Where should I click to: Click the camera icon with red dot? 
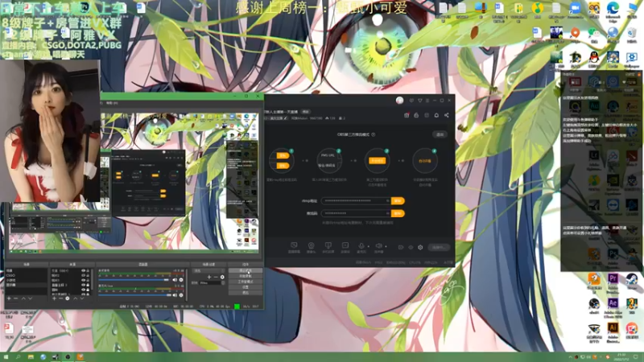pyautogui.click(x=407, y=115)
